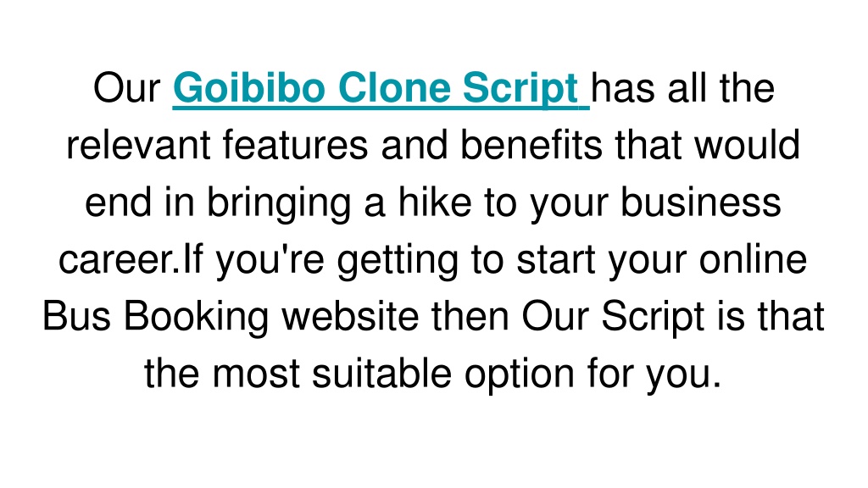Click the word "features" in the paragraph
Screen dimensions: 868x488
coord(295,145)
